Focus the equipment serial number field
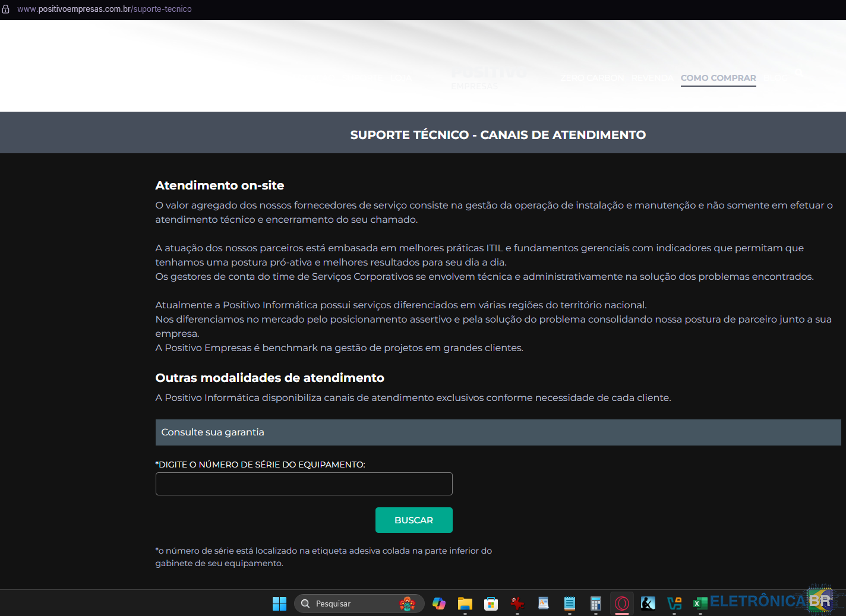 [x=304, y=484]
